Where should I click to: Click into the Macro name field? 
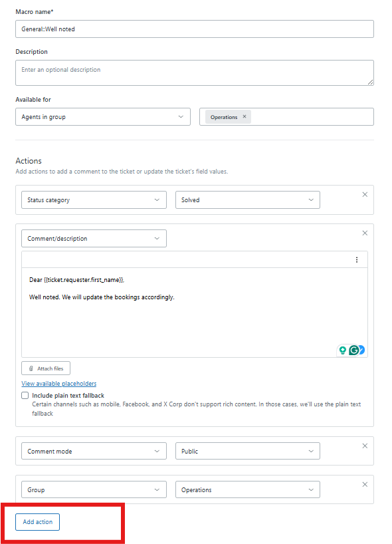click(195, 29)
